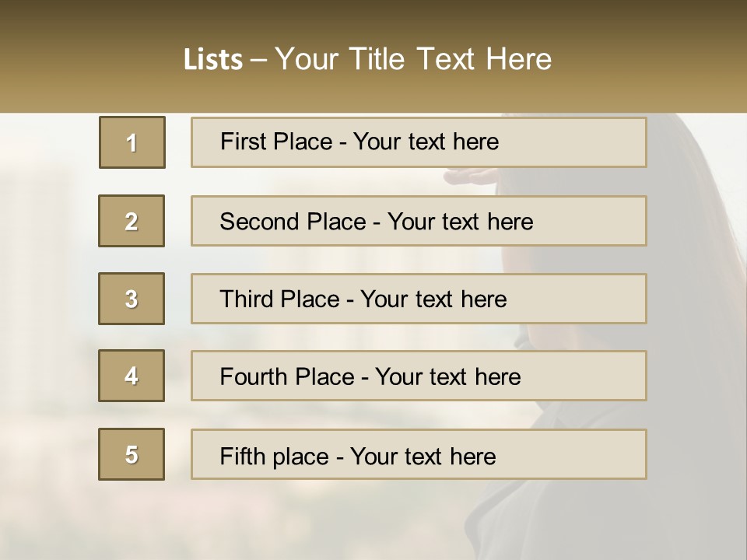Viewport: 747px width, 560px height.
Task: Select the Second Place text box
Action: click(x=419, y=221)
